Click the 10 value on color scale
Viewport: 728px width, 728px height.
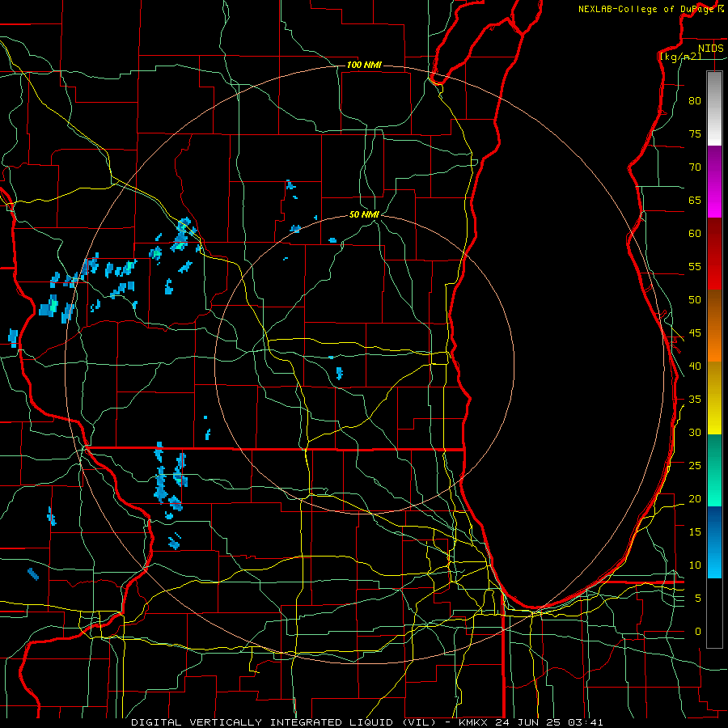tap(695, 565)
